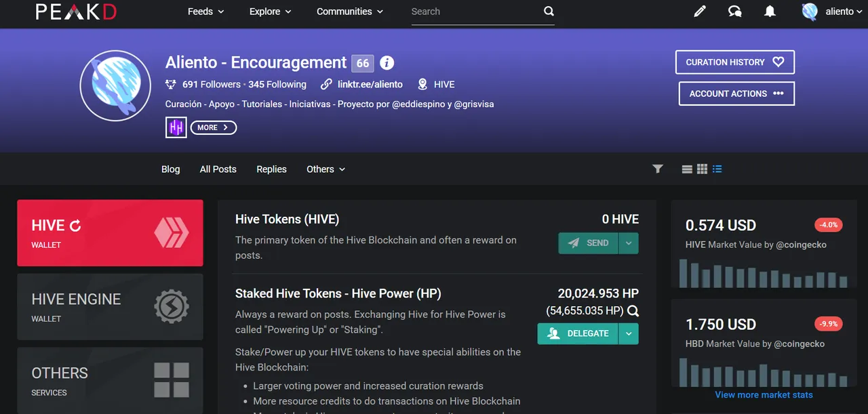Click the pencil compose post icon
The image size is (868, 414).
[x=700, y=12]
